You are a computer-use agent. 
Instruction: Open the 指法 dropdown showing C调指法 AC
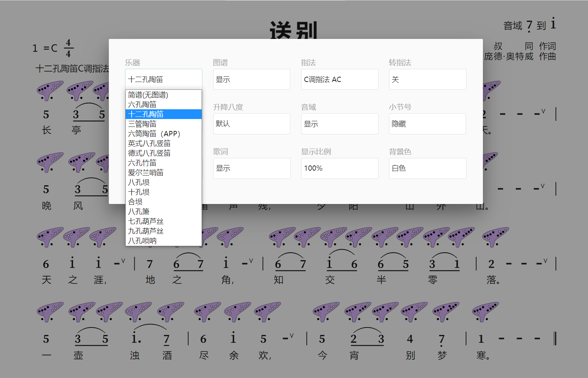tap(340, 79)
